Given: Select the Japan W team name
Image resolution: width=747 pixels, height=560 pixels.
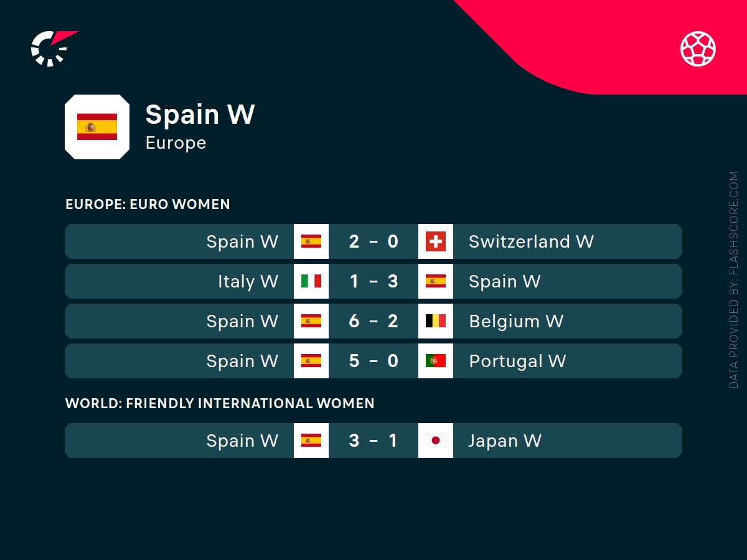Looking at the screenshot, I should tap(505, 441).
